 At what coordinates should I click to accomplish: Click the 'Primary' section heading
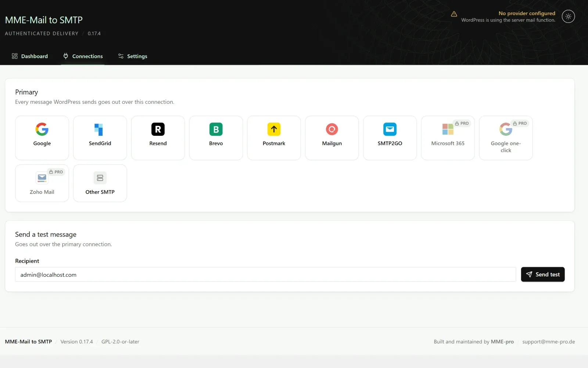pos(26,92)
